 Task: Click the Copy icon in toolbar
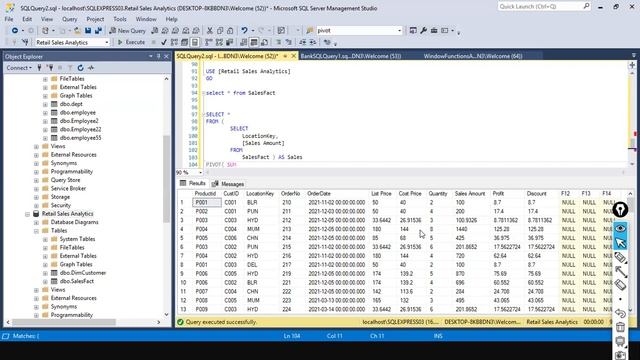point(220,31)
